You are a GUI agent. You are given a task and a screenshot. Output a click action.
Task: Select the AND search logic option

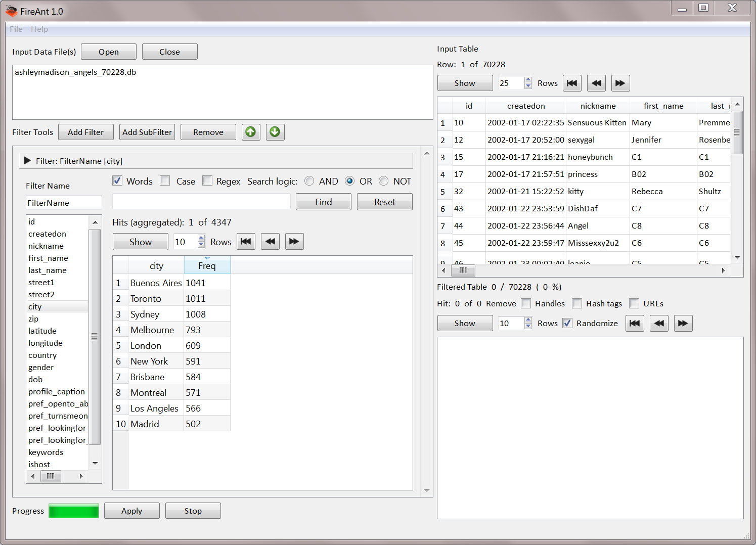(309, 181)
